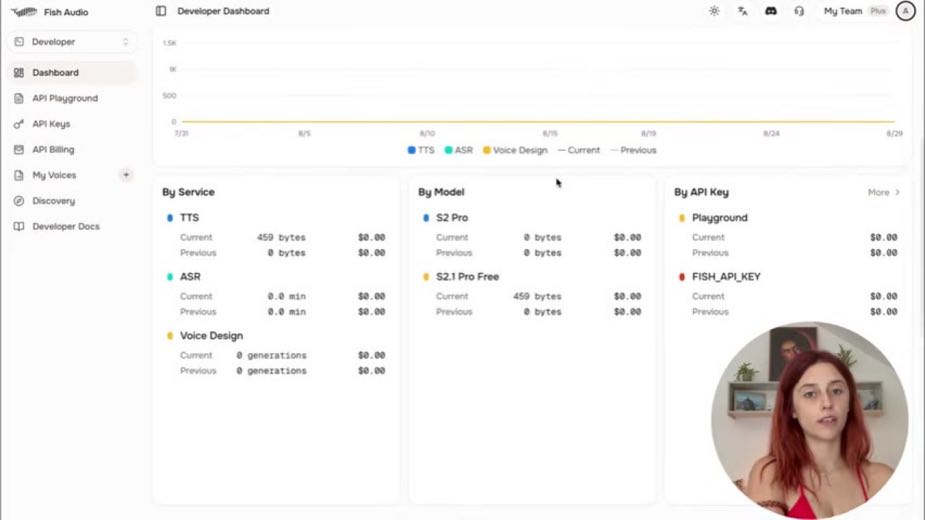Image resolution: width=925 pixels, height=520 pixels.
Task: Click the red FISH_API_KEY color dot
Action: pyautogui.click(x=682, y=277)
